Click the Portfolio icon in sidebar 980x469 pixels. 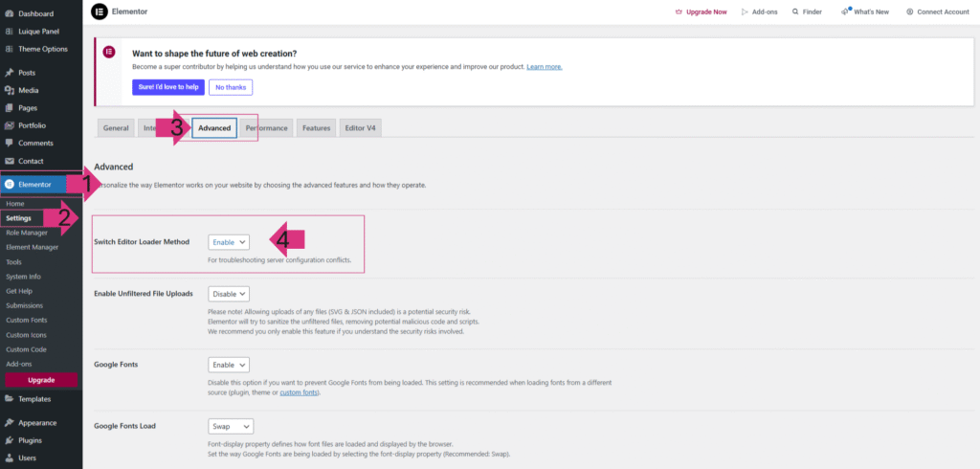(10, 125)
